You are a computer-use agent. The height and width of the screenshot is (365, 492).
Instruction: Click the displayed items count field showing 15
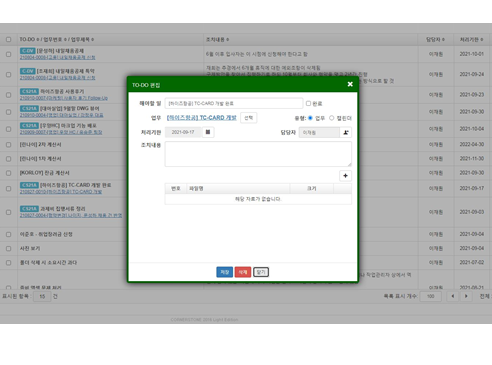[42, 297]
